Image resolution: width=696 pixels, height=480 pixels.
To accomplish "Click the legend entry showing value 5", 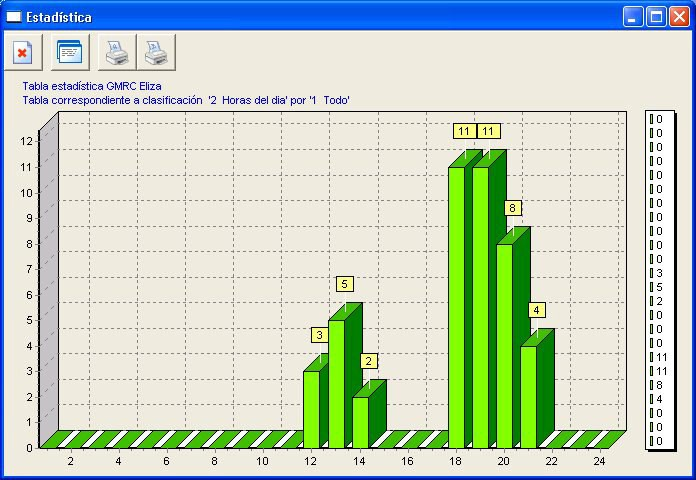I will [656, 287].
